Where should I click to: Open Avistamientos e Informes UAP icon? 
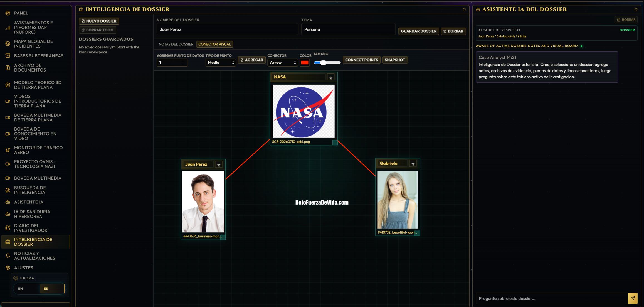8,28
